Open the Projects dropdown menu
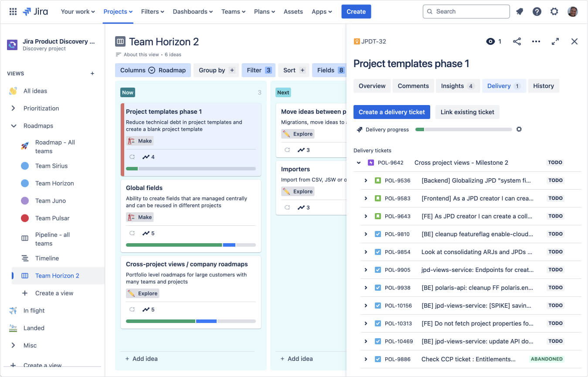This screenshot has width=588, height=377. pos(118,12)
